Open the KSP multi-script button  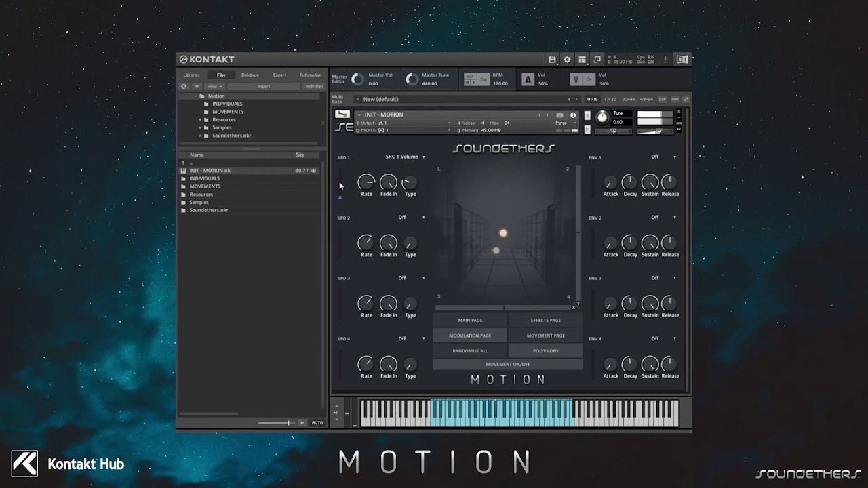663,99
